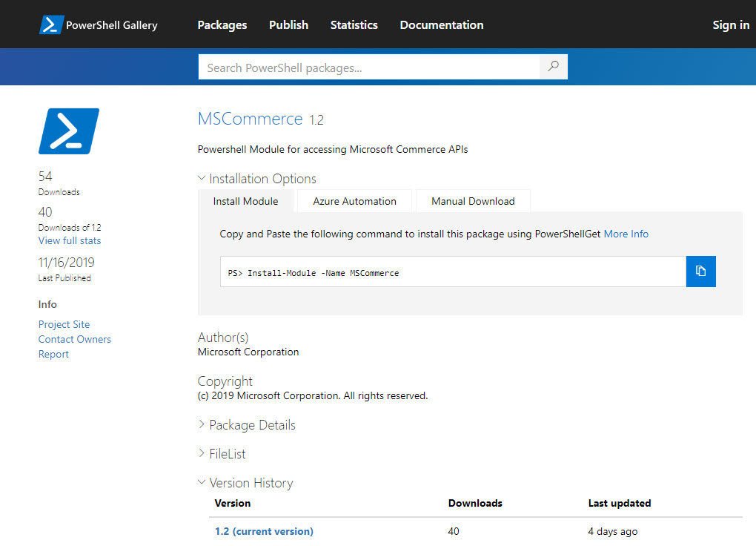Viewport: 756px width, 546px height.
Task: Click the 4 days ago cell
Action: pyautogui.click(x=613, y=531)
